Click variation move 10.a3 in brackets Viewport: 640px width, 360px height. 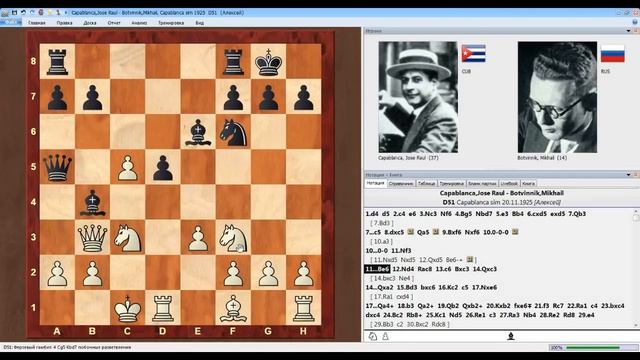(x=381, y=241)
